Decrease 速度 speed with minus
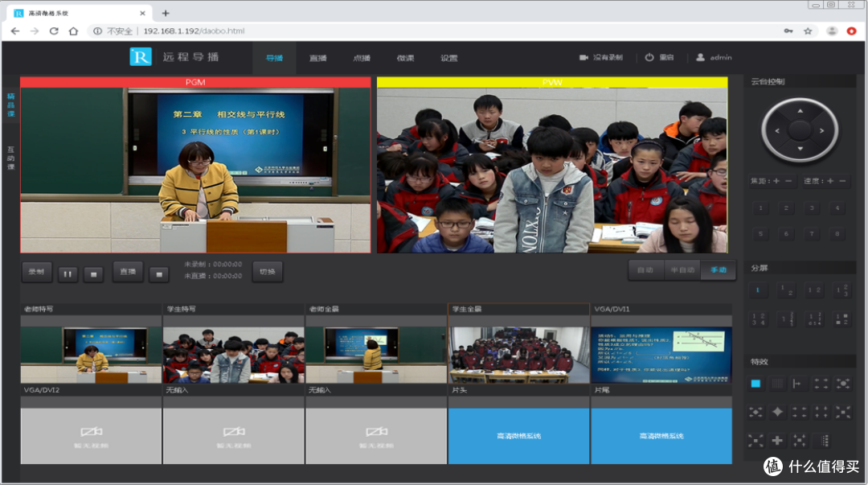Viewport: 868px width, 485px height. click(x=842, y=181)
